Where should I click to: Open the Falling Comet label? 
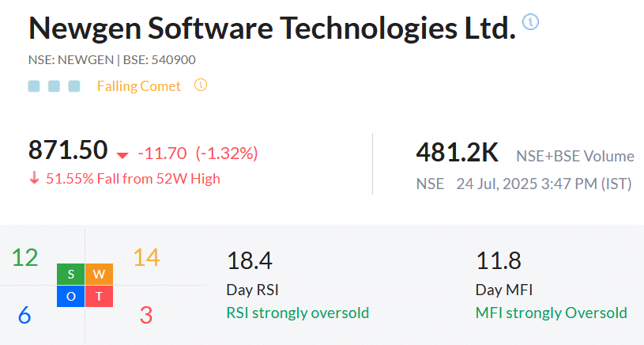click(x=139, y=86)
